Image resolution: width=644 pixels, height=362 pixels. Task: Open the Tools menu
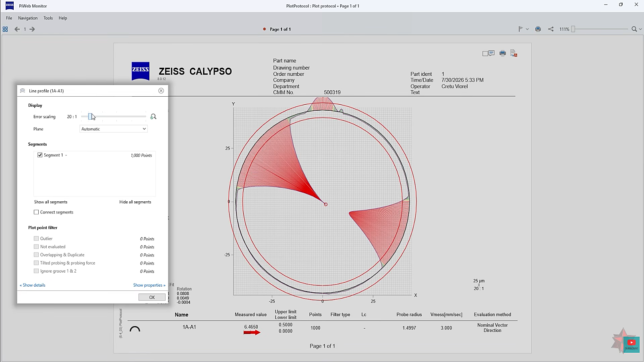pyautogui.click(x=48, y=18)
